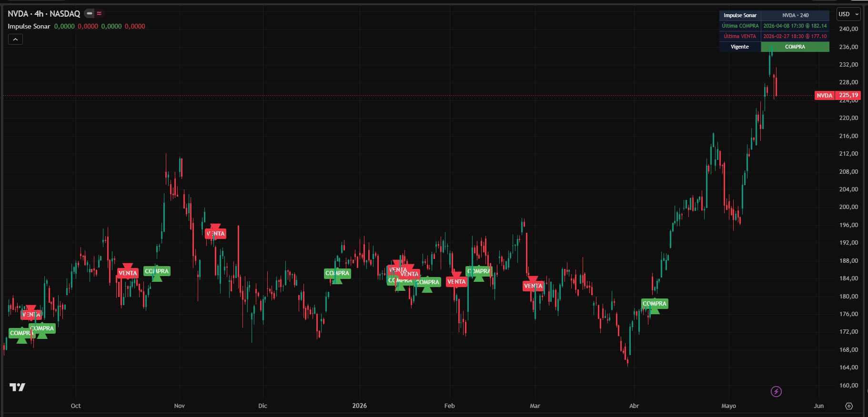This screenshot has width=868, height=417.
Task: Click the NVDA · 4h · NASDAQ title
Action: coord(44,14)
